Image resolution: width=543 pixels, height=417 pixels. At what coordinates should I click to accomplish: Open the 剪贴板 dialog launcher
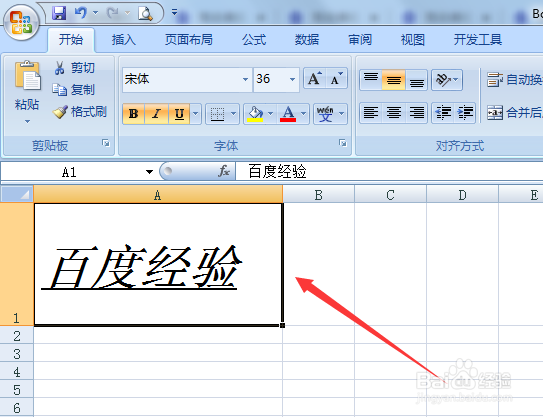pos(106,143)
